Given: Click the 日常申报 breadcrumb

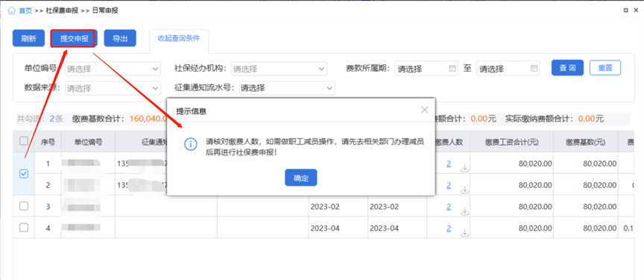Looking at the screenshot, I should click(105, 10).
